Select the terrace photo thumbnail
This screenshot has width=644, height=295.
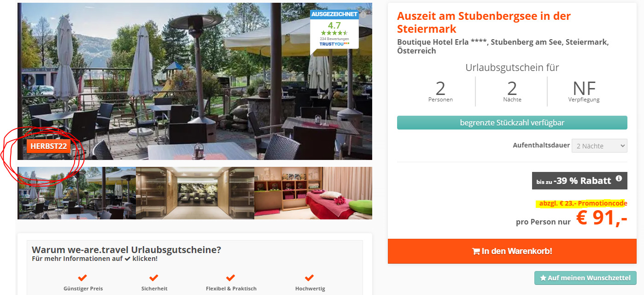tap(76, 193)
